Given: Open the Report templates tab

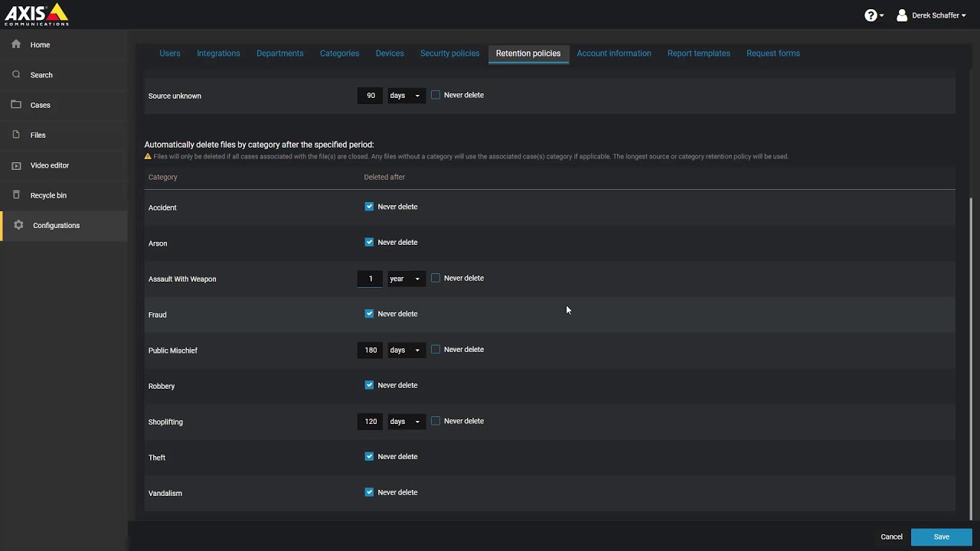Looking at the screenshot, I should click(699, 54).
